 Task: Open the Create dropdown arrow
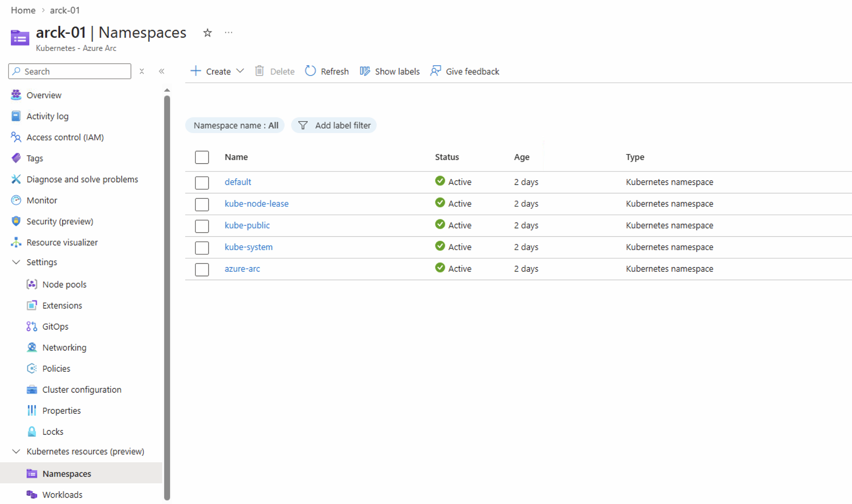click(x=240, y=71)
